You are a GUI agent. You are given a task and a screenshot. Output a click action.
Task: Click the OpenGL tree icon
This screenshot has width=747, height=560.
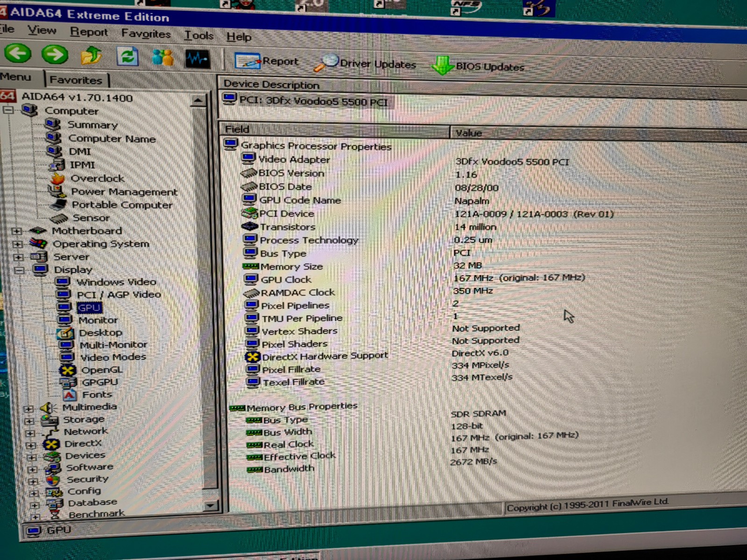68,370
